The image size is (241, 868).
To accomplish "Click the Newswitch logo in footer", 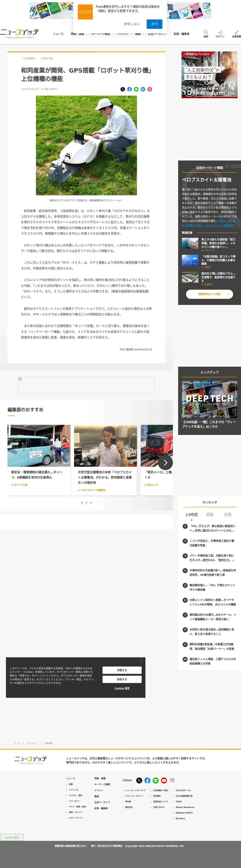I will (x=31, y=760).
